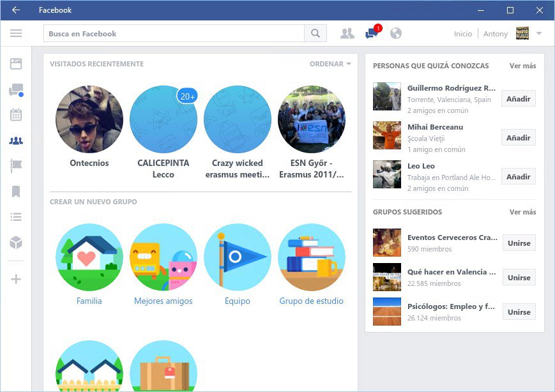The width and height of the screenshot is (555, 392).
Task: Click Antony name in top bar
Action: pos(496,34)
